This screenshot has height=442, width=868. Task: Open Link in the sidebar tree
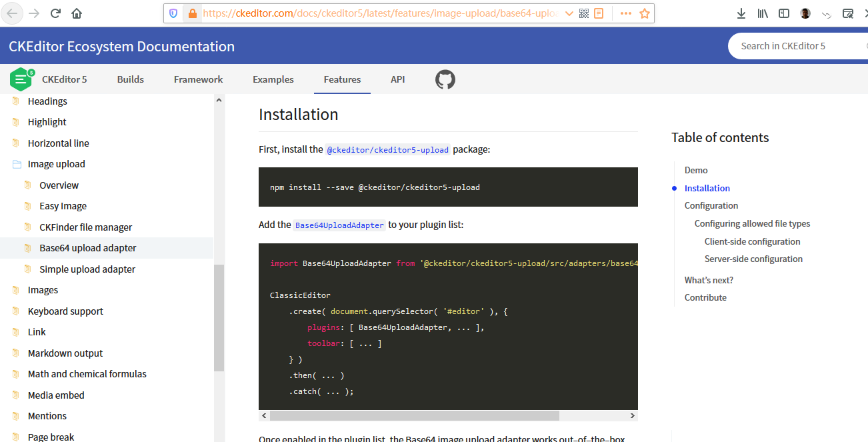coord(37,332)
